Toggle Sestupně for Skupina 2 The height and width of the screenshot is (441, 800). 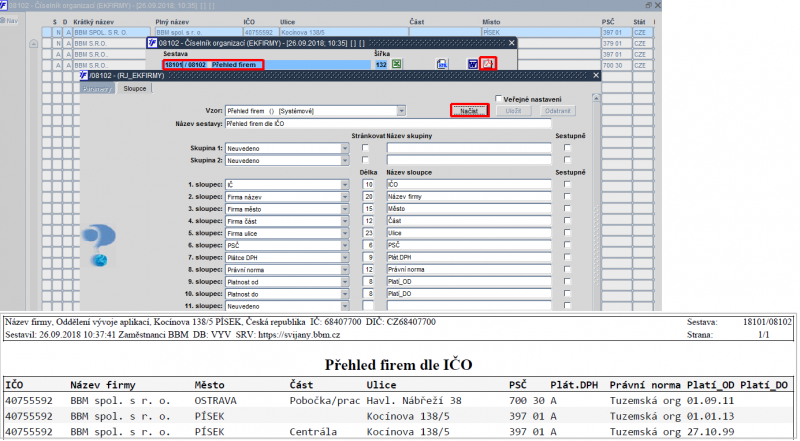pyautogui.click(x=567, y=160)
